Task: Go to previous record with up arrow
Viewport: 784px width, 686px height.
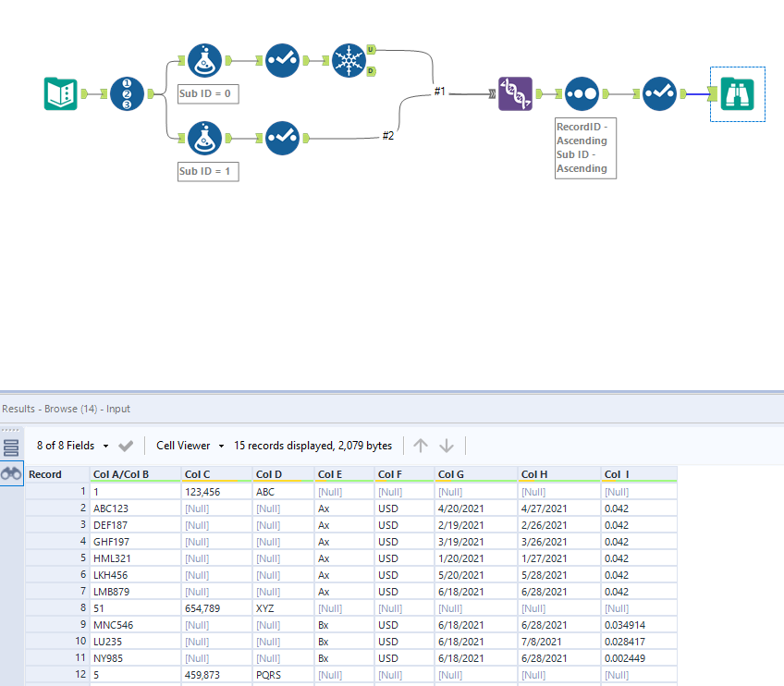Action: (421, 446)
